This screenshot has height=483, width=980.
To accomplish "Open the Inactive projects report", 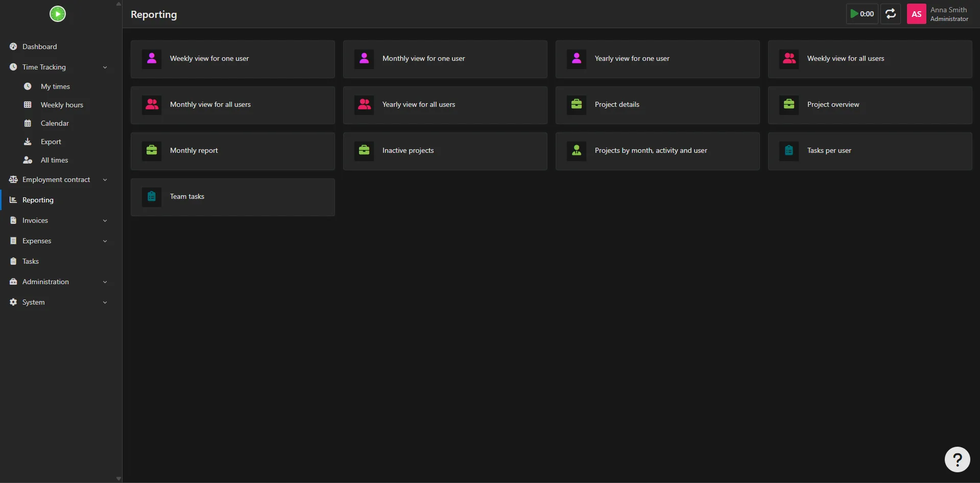I will 445,151.
